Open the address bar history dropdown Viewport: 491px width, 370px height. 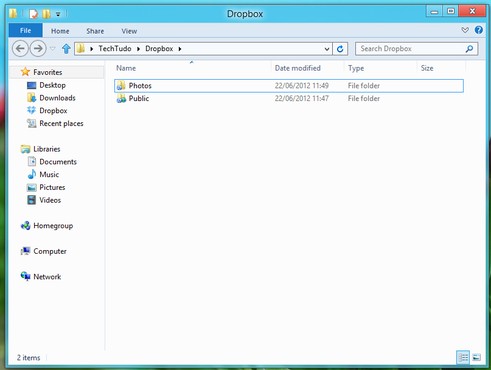pos(327,49)
